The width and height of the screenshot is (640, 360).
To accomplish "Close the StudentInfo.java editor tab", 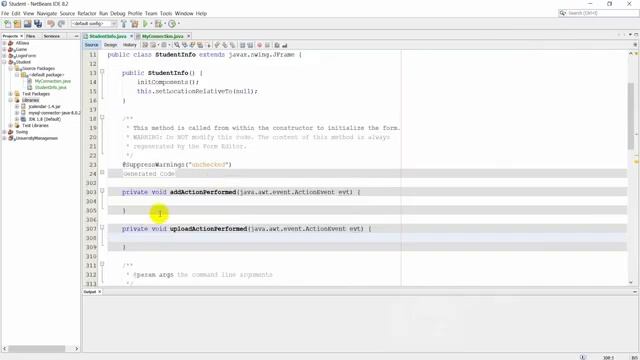I will 131,36.
